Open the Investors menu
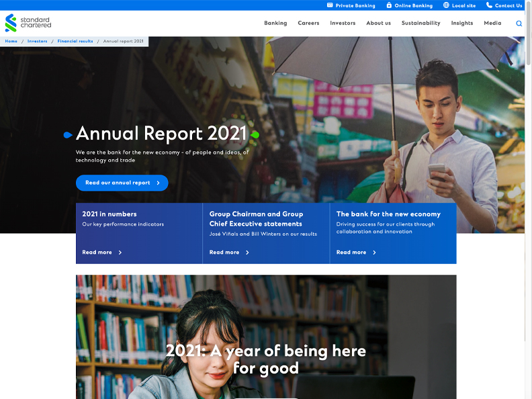The width and height of the screenshot is (532, 399). 343,23
